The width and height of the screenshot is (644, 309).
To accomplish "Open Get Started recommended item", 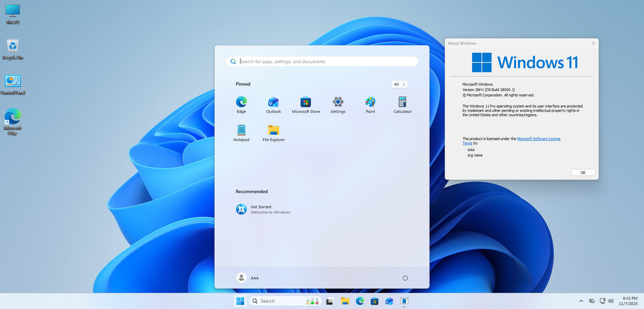I will (x=263, y=209).
